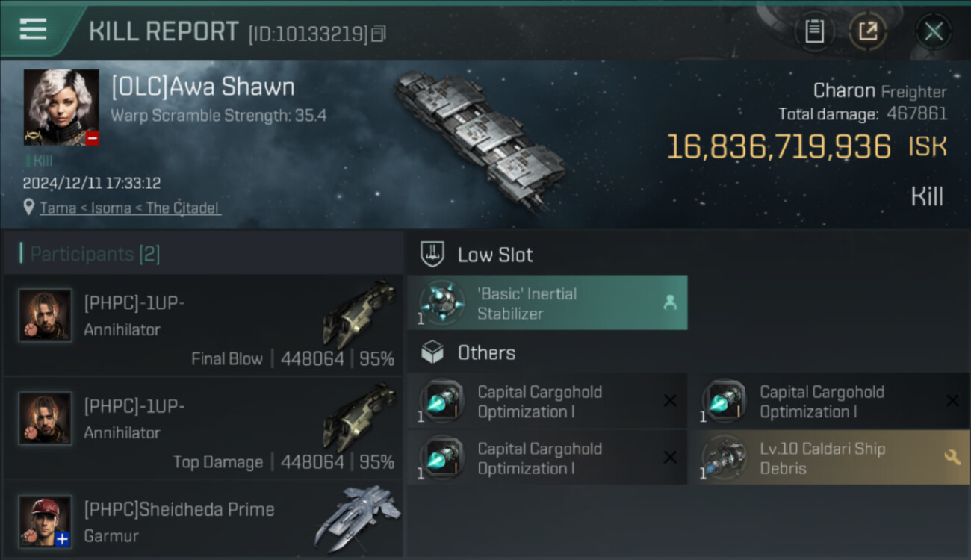Copy the kill report ID
The image size is (971, 560).
pos(379,34)
